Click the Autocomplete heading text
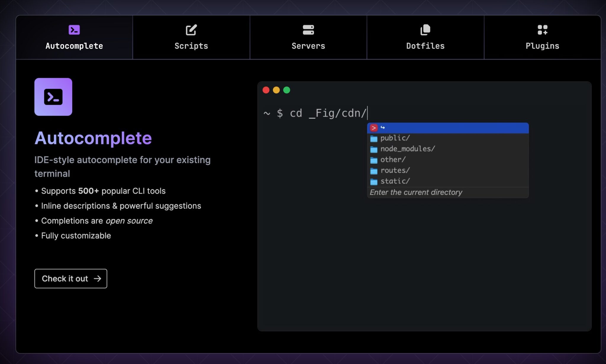The height and width of the screenshot is (364, 606). click(93, 138)
